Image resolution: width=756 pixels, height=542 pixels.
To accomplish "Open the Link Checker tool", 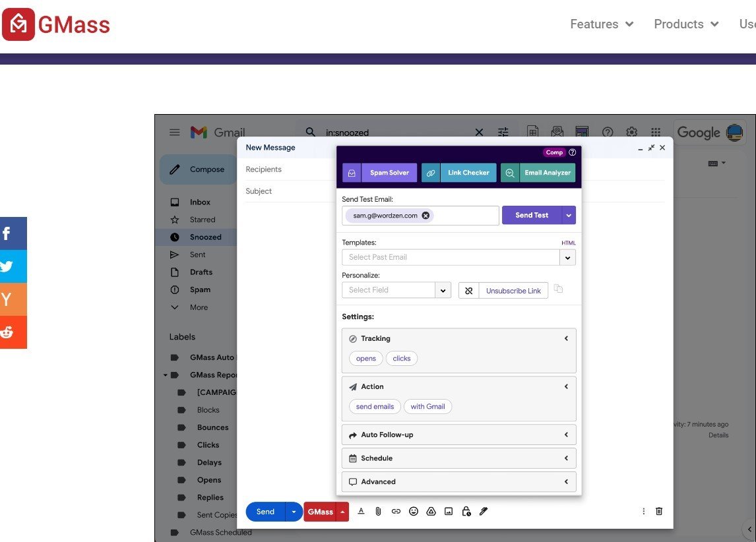I will pos(459,173).
